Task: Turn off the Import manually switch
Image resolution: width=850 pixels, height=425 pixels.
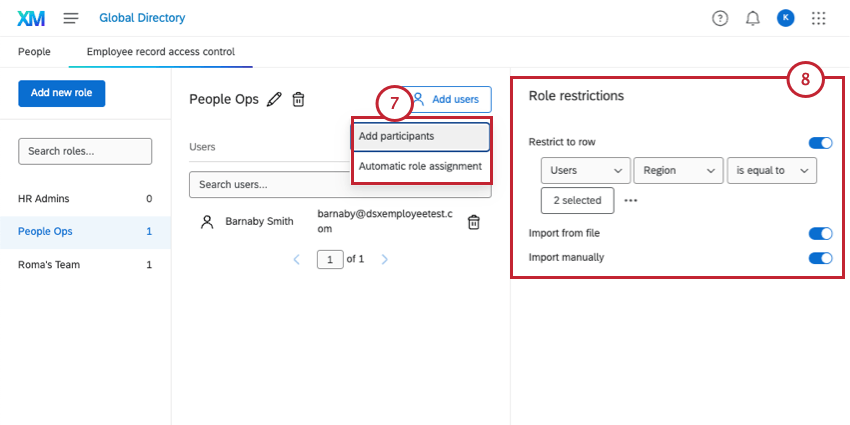Action: (x=820, y=258)
